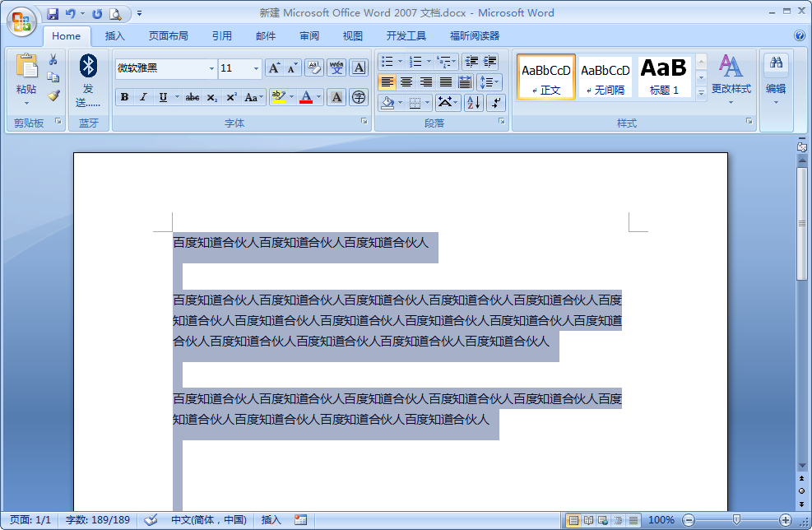Viewport: 812px width, 530px height.
Task: Click the Paste clipboard icon
Action: pos(26,67)
